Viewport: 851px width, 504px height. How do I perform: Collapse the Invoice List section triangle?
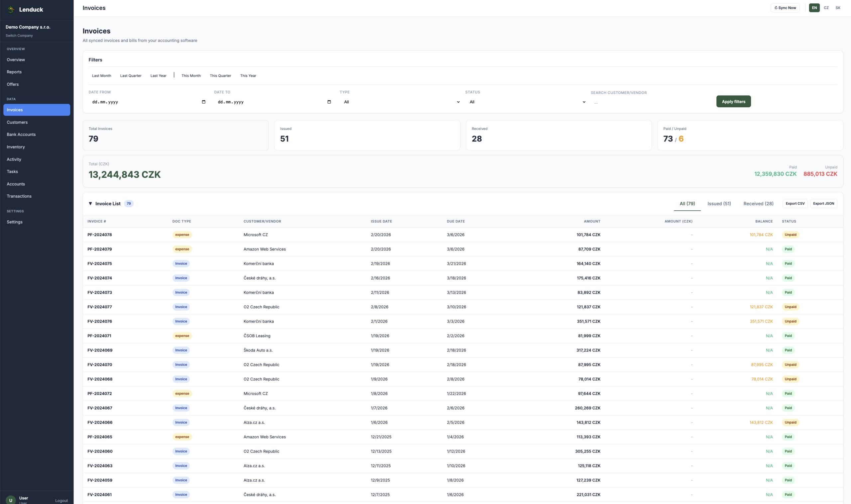[90, 204]
